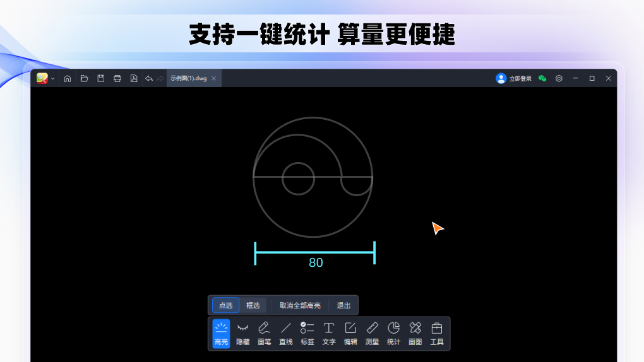Go to the Home icon
Image resolution: width=644 pixels, height=362 pixels.
[x=68, y=78]
